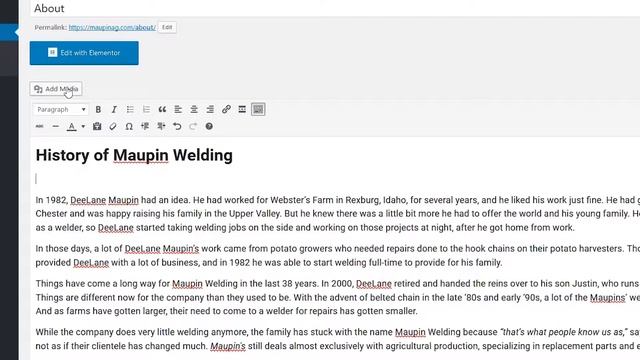Click the paragraph starting 'In 1982'
This screenshot has height=360, width=640.
coord(338,213)
